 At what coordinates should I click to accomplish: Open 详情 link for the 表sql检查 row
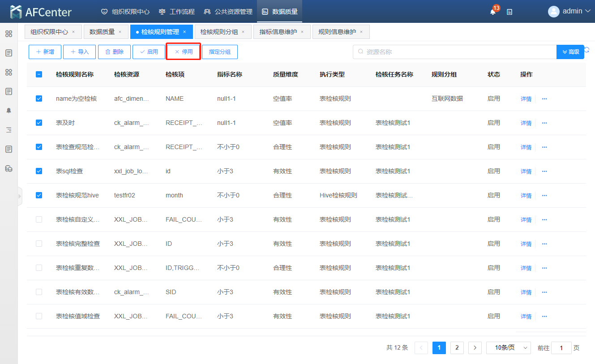pos(526,171)
